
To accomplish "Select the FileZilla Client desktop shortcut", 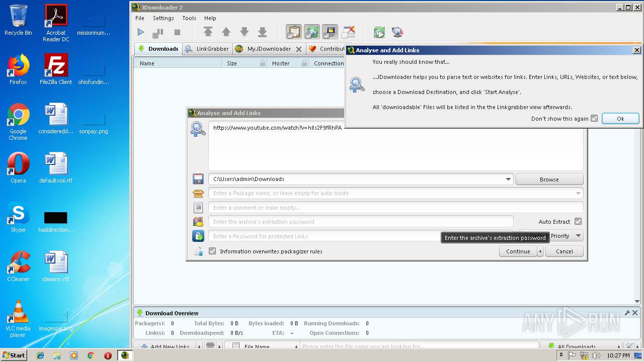I will [x=56, y=69].
